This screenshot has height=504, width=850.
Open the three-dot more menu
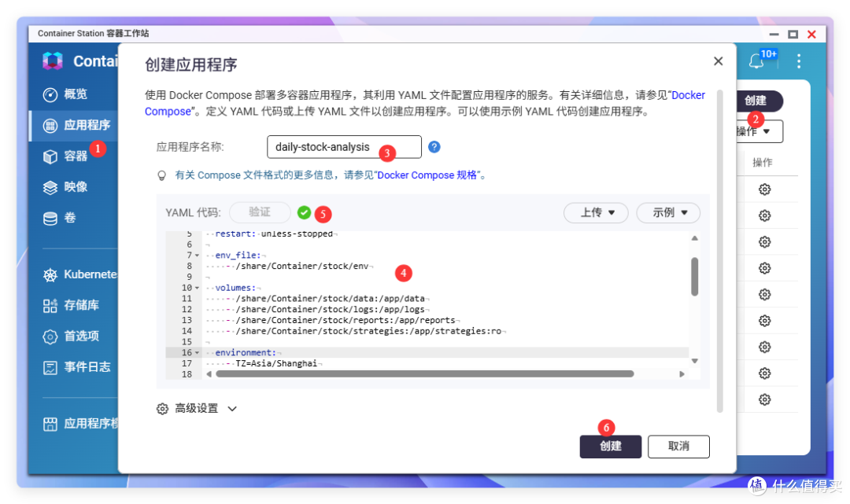tap(799, 61)
